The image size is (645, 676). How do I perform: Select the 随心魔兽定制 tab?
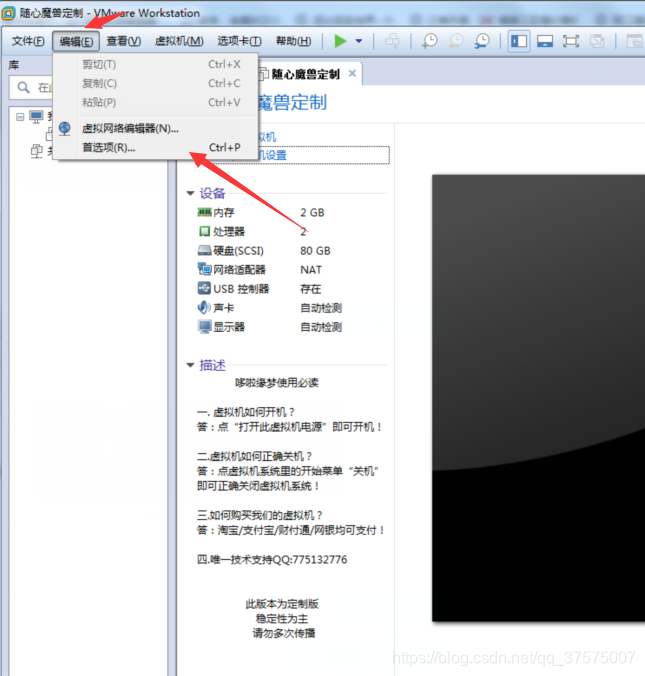pos(305,74)
